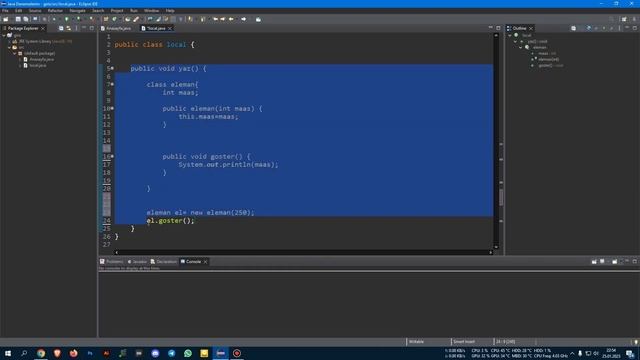Select local.java in Package Explorer

coord(35,65)
